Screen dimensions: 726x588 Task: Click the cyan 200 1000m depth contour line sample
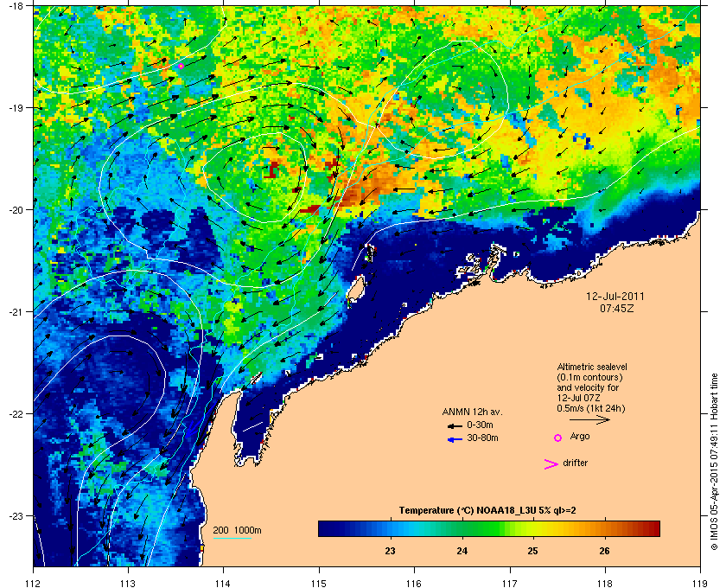(232, 539)
